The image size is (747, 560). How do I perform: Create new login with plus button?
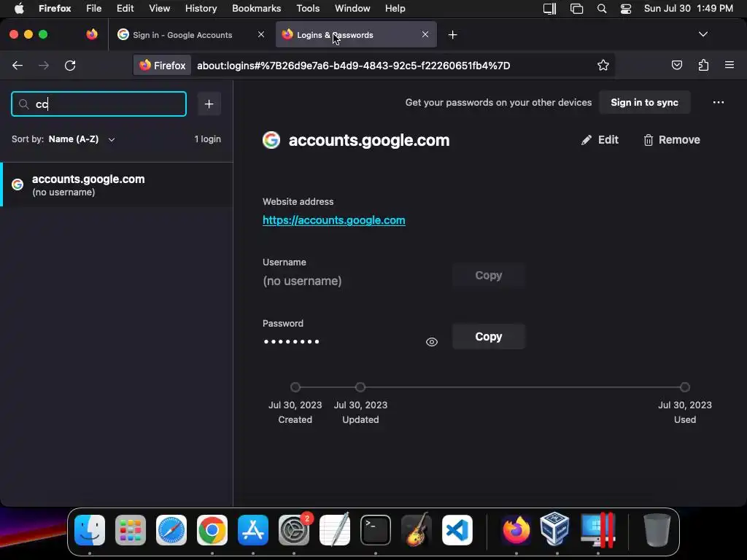point(209,104)
